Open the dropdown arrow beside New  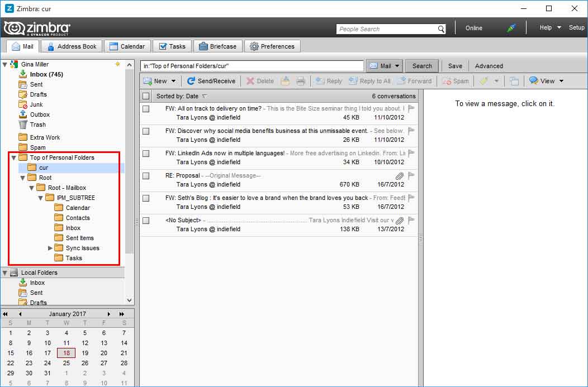(173, 81)
